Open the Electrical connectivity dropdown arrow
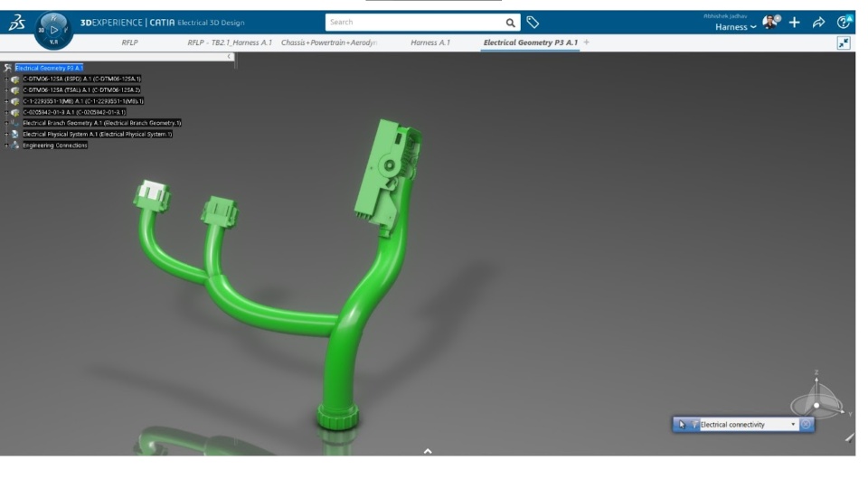868x488 pixels. [793, 425]
